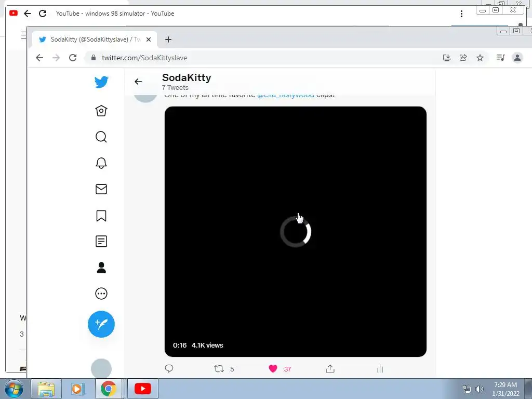Open a new browser tab

[168, 39]
